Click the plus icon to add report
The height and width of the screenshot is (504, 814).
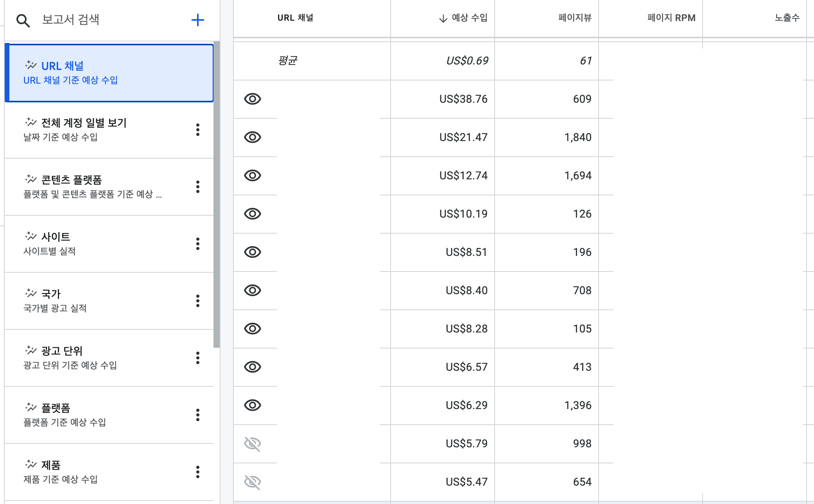197,20
